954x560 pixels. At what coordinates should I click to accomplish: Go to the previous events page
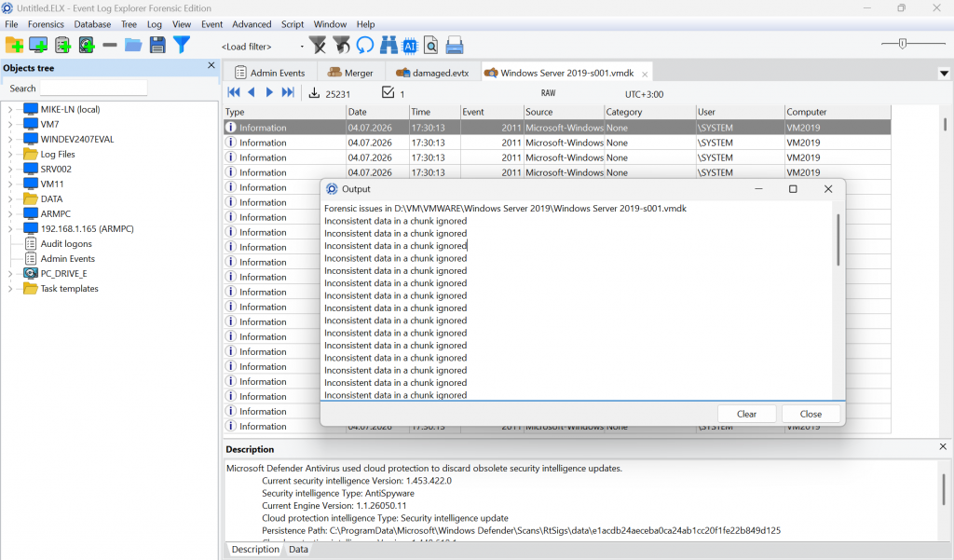coord(252,92)
